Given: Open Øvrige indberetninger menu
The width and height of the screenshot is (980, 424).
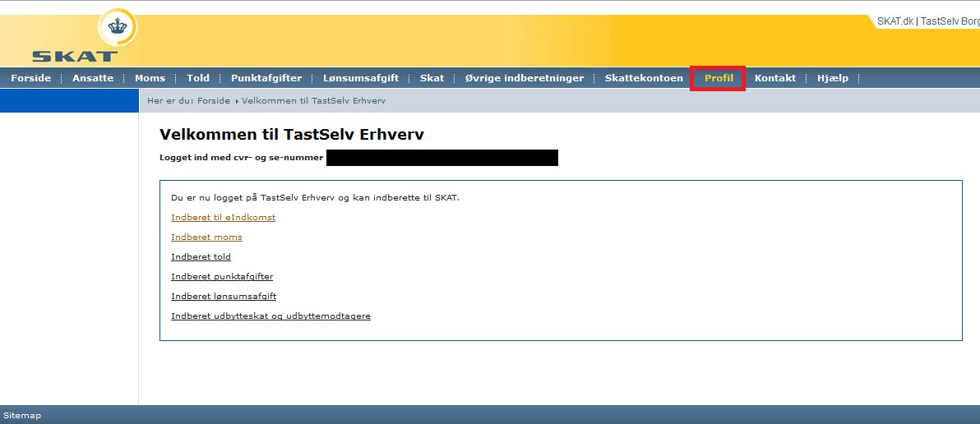Looking at the screenshot, I should pos(525,78).
